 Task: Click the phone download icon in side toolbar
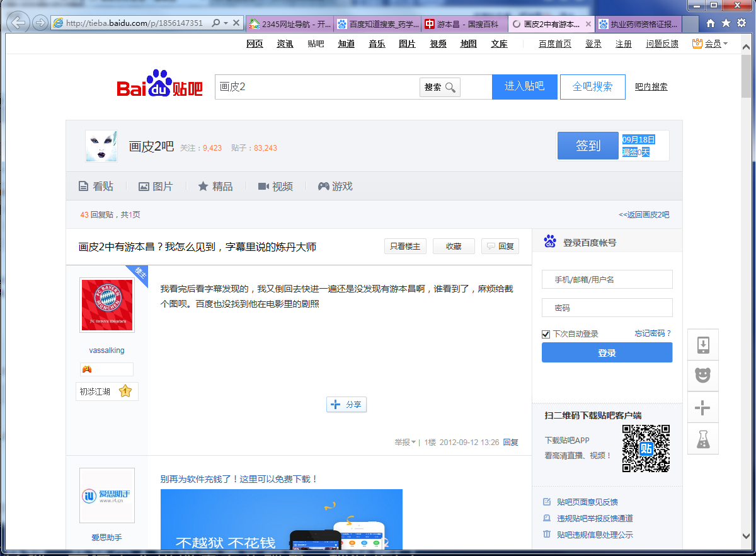[x=702, y=345]
